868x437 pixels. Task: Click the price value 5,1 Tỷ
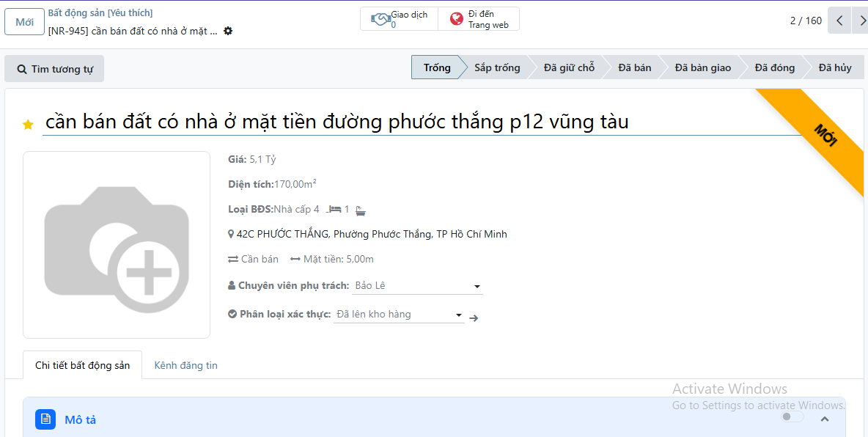click(263, 160)
